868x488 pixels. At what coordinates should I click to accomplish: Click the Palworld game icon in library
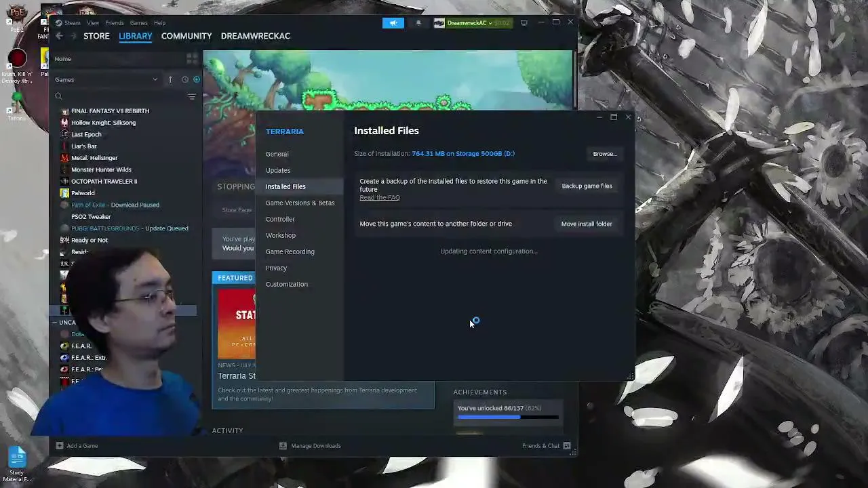pos(64,193)
